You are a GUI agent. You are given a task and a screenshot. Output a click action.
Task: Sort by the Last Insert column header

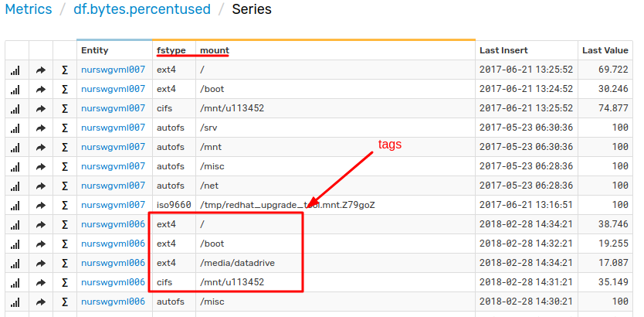pos(503,50)
